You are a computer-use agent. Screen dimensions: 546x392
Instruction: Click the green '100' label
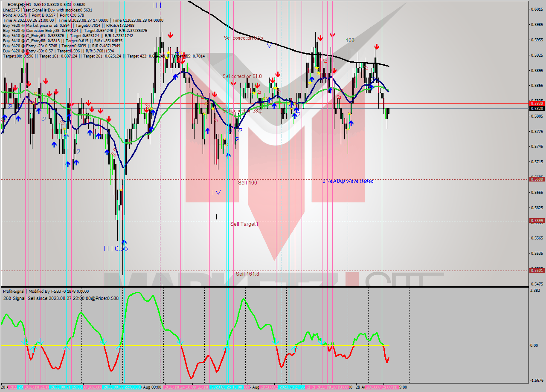coord(350,40)
